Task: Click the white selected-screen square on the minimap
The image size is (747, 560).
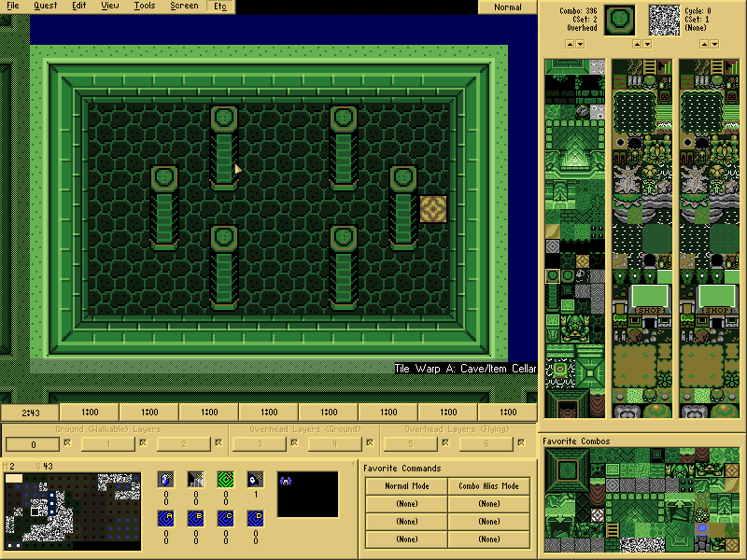Action: tap(35, 511)
